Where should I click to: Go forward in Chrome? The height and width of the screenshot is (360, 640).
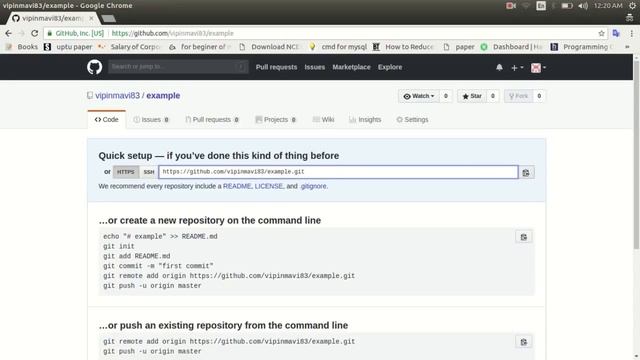coord(21,33)
